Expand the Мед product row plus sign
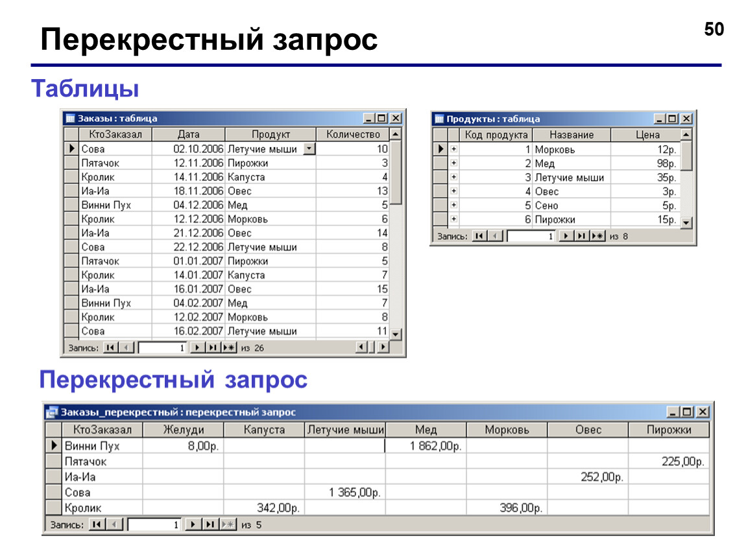746x560 pixels. (454, 163)
